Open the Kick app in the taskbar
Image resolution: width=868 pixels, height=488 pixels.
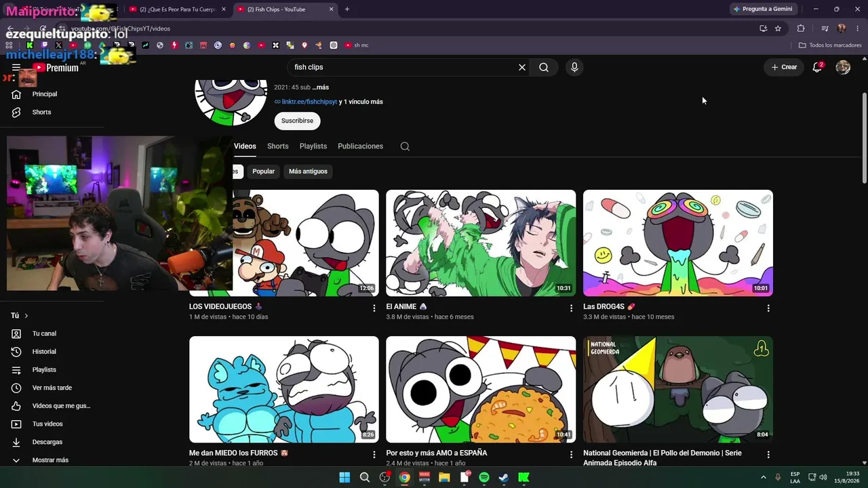[x=524, y=477]
